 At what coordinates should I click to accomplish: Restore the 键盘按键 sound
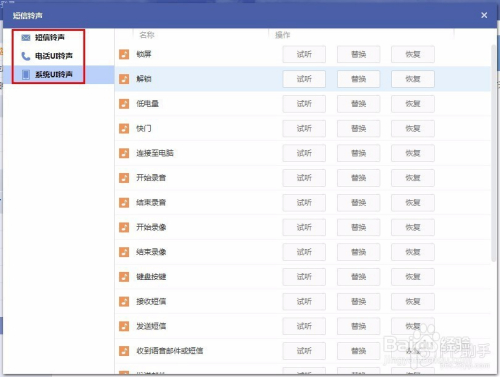413,277
